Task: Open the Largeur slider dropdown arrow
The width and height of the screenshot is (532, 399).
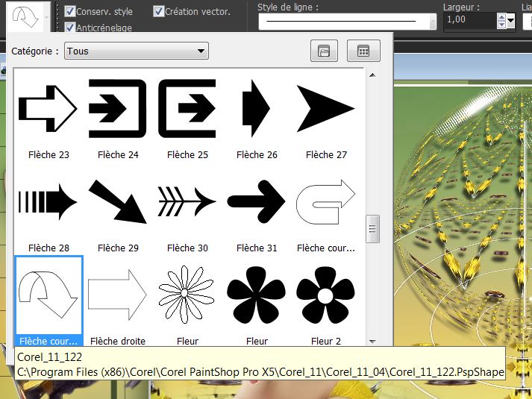Action: coord(510,21)
